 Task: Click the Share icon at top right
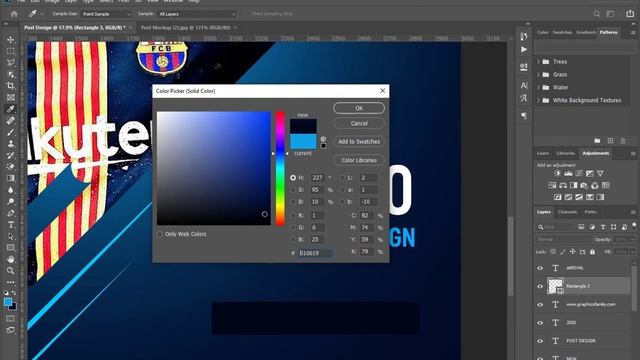point(630,14)
